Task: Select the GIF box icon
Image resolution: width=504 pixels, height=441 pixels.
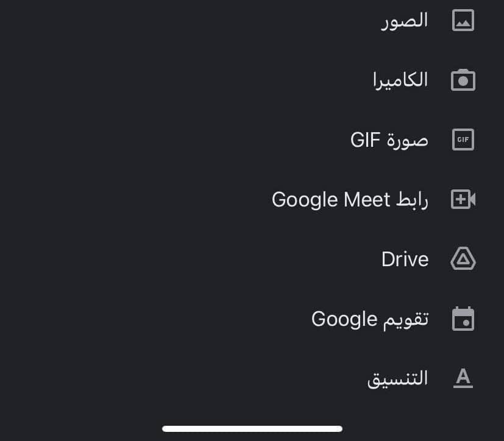Action: [463, 139]
